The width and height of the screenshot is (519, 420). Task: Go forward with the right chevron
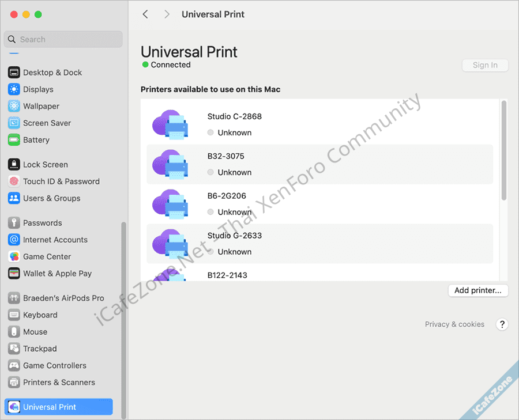167,14
